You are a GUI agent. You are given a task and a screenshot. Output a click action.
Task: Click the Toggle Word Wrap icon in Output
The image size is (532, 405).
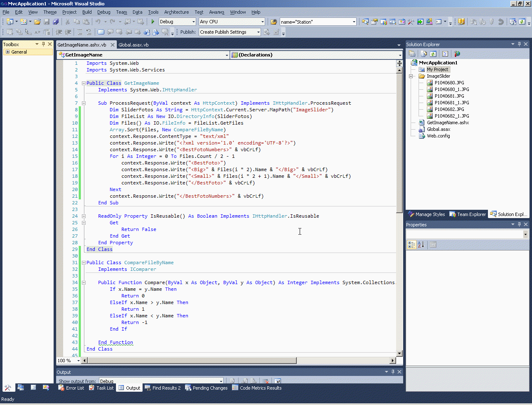(278, 381)
